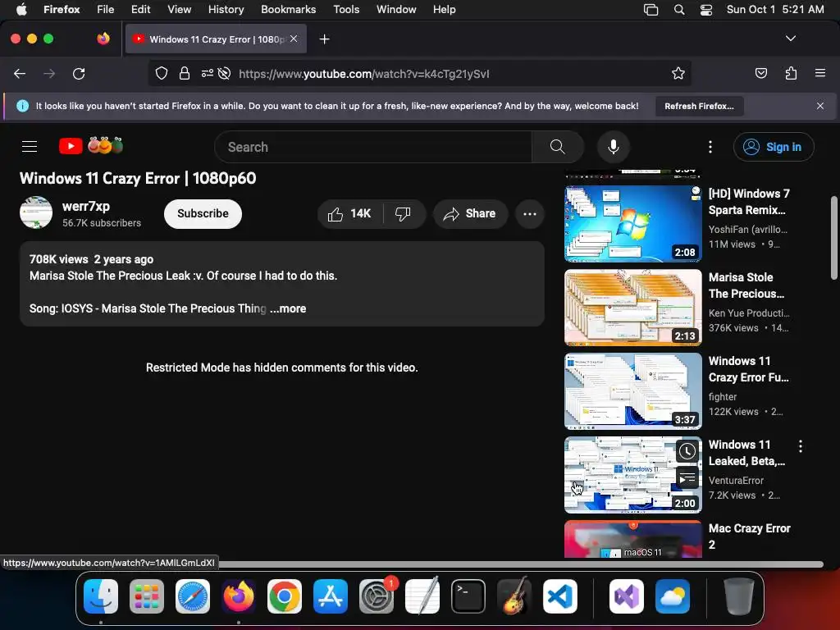Open HD Windows 7 Sparta Remix thumbnail
Image resolution: width=840 pixels, height=630 pixels.
[632, 223]
